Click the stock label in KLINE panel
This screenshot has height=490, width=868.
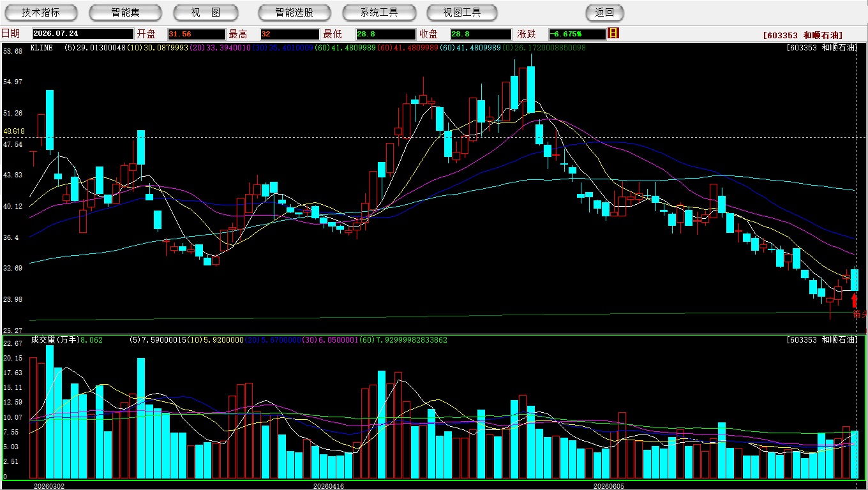(821, 48)
